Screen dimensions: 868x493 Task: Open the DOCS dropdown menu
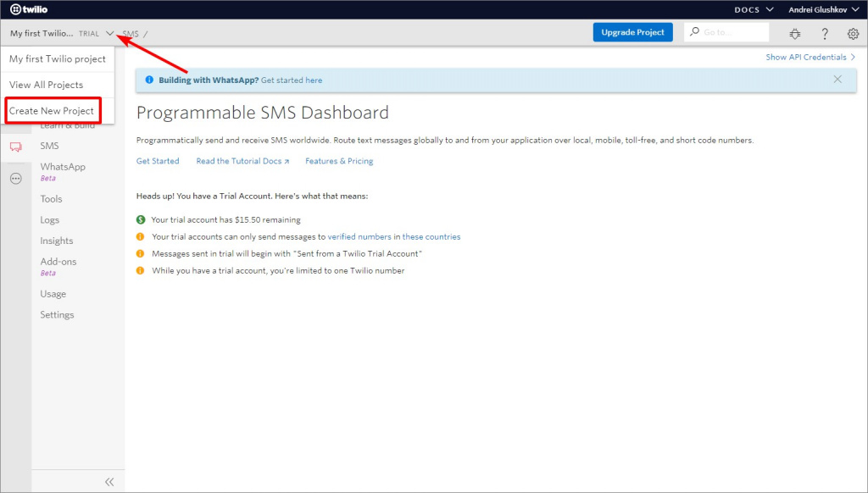tap(754, 9)
